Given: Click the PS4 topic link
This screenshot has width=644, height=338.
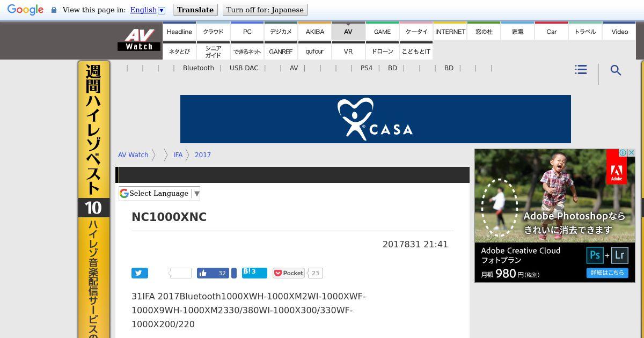Looking at the screenshot, I should tap(367, 68).
